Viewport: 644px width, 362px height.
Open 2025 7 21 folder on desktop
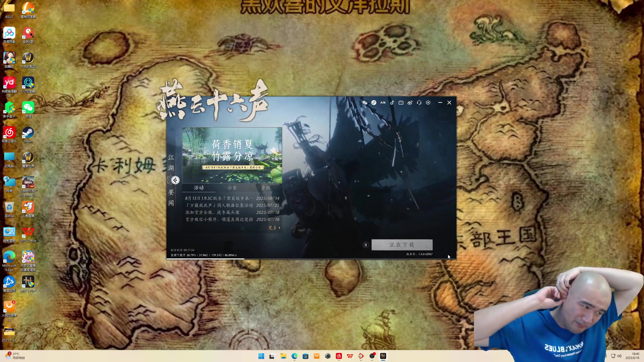pos(9,334)
